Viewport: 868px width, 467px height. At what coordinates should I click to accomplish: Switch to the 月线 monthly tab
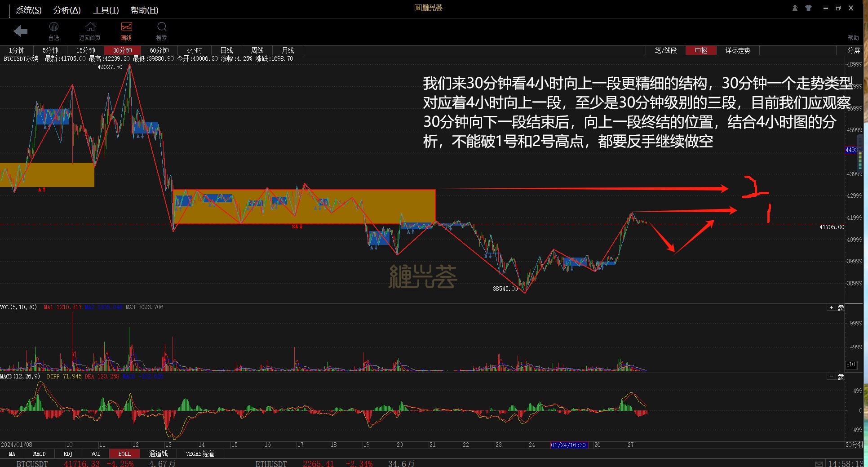click(x=288, y=50)
